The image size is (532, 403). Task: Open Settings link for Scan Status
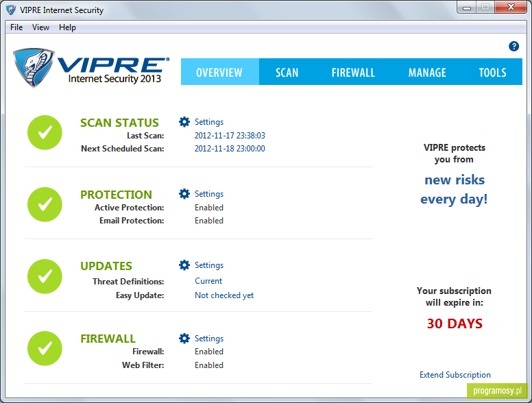(x=209, y=122)
